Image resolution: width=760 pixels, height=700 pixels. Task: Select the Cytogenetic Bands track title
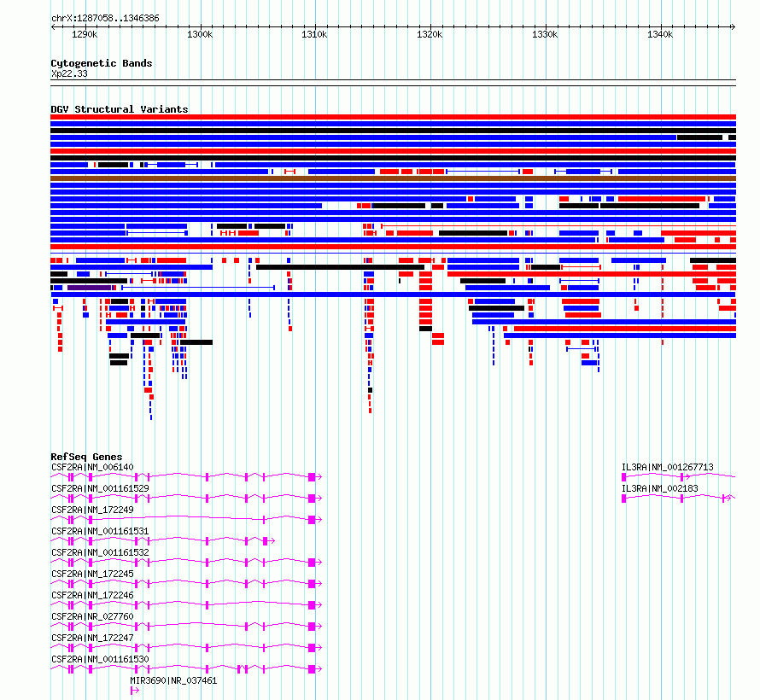coord(102,63)
